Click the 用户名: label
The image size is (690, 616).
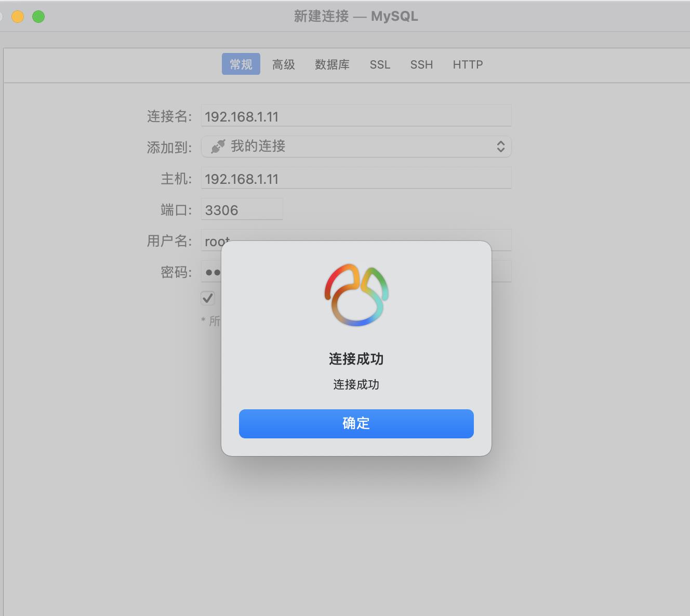coord(169,240)
